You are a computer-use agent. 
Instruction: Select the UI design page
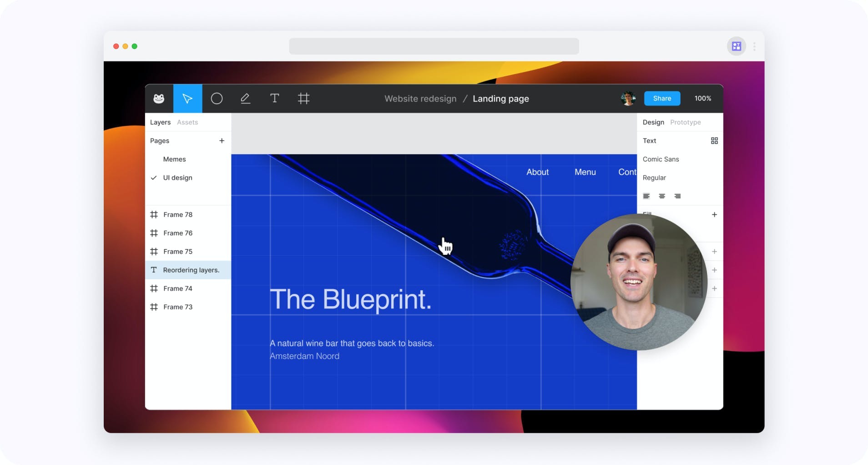pyautogui.click(x=177, y=178)
